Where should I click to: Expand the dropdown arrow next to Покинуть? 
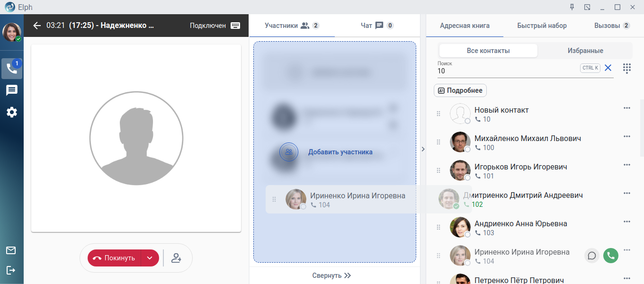tap(150, 258)
